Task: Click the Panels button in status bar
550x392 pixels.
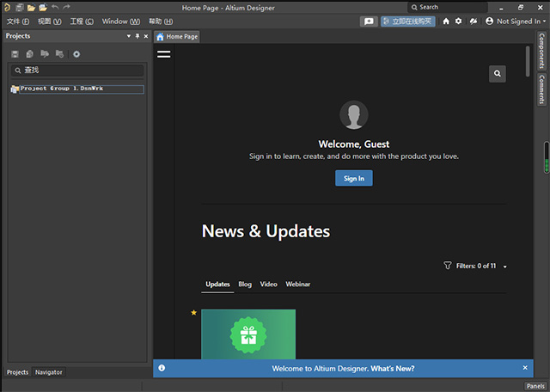Action: tap(535, 386)
